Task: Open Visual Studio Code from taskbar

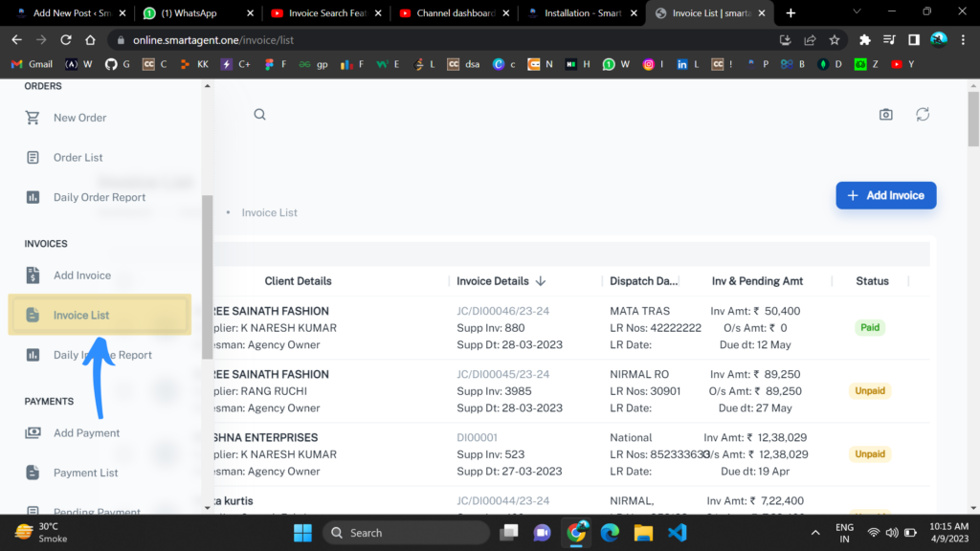Action: 678,533
